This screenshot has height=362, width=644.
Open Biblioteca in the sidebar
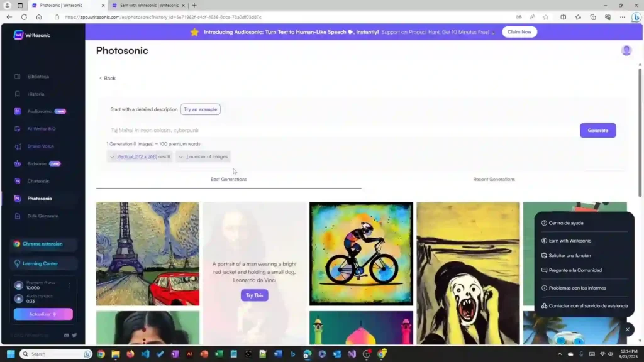[x=38, y=76]
